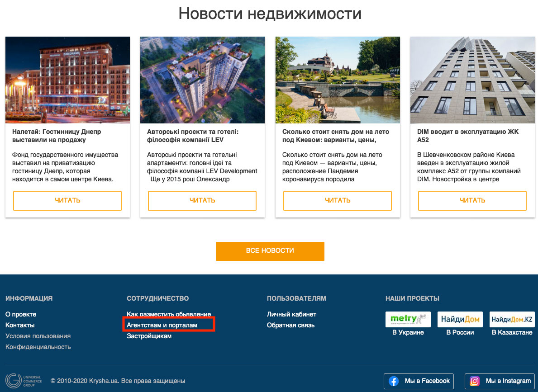Click ЧИТАТЬ under the LEV company article
The image size is (538, 392).
point(202,201)
